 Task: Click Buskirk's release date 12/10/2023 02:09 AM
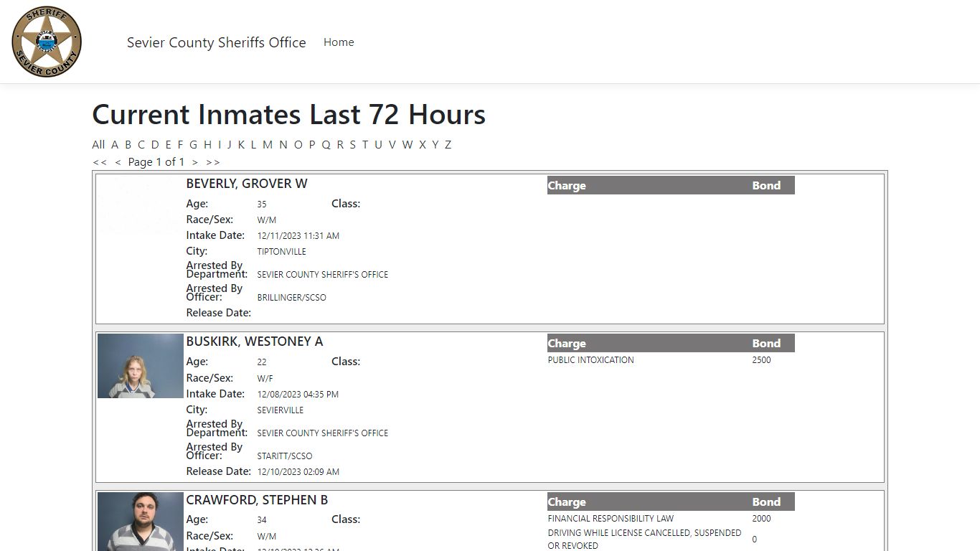298,472
